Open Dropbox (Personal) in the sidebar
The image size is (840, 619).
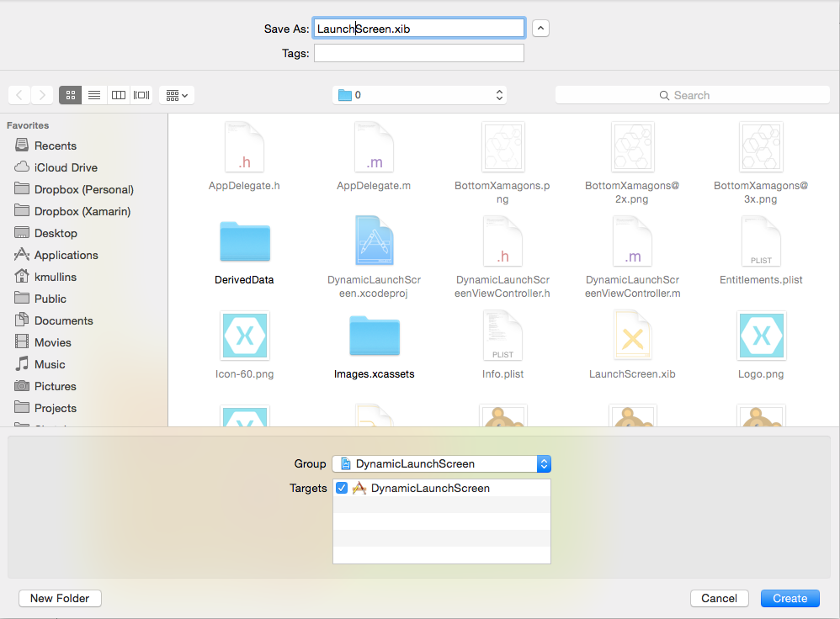(x=84, y=189)
